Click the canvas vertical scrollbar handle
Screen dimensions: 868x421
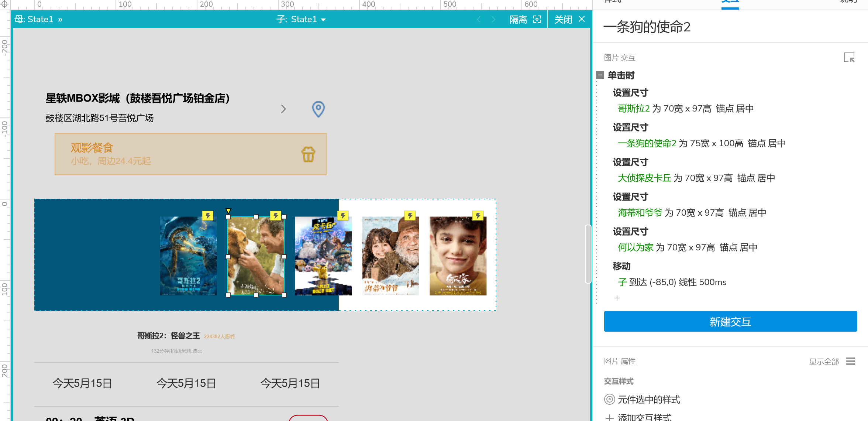(588, 254)
